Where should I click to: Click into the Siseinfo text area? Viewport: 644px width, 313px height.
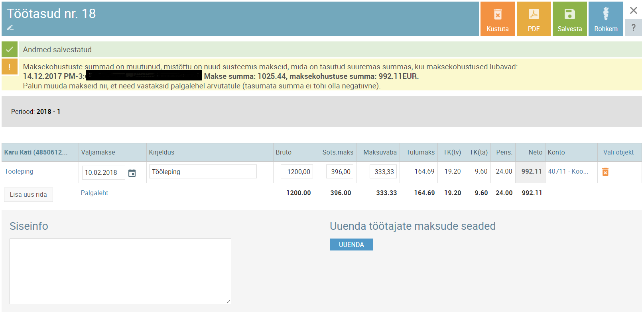[x=120, y=271]
